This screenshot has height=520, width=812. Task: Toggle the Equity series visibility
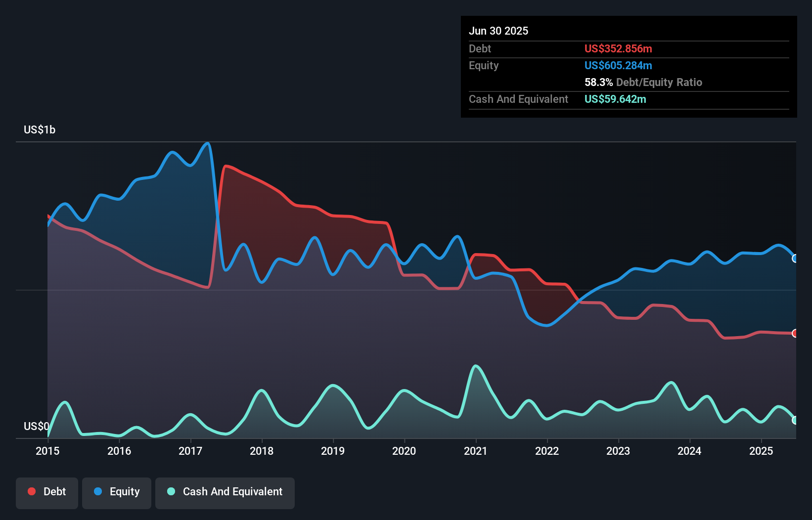[116, 491]
